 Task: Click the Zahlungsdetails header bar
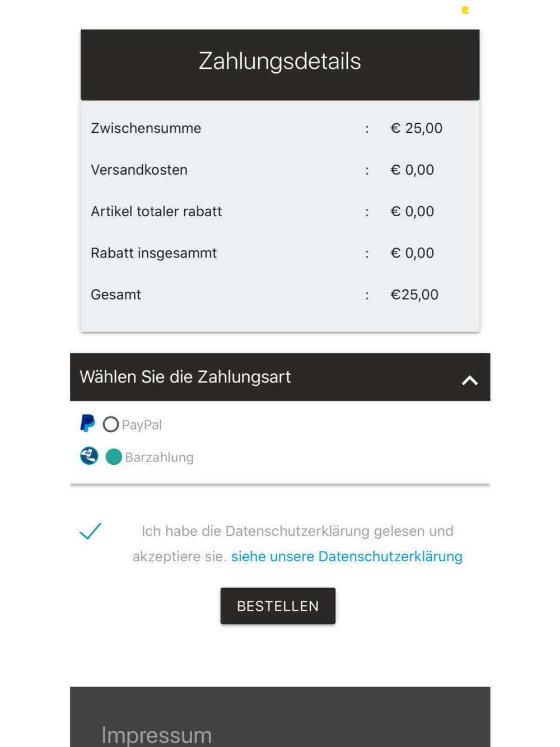(280, 65)
